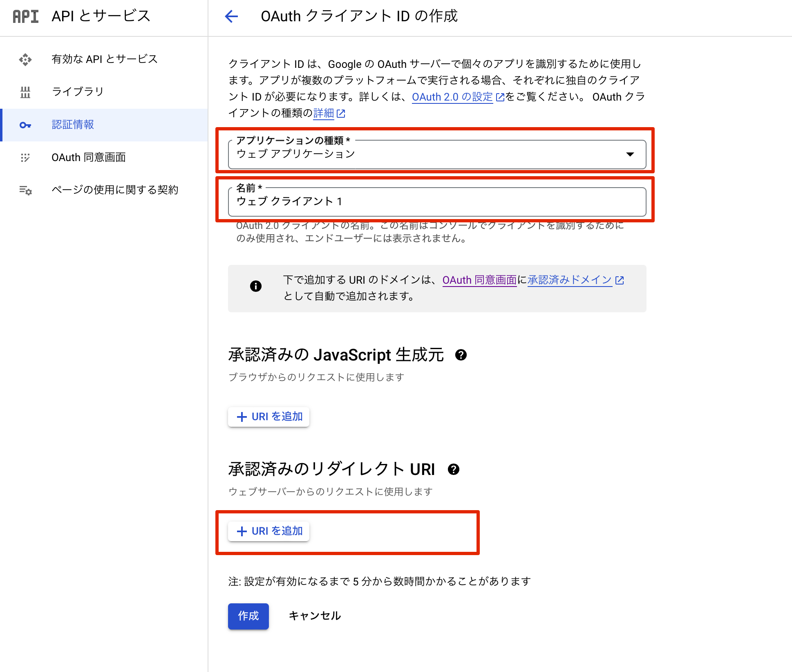Screen dimensions: 792x672
Task: Click the ウェブサーバーからのリクエストに使用します text
Action: click(330, 492)
